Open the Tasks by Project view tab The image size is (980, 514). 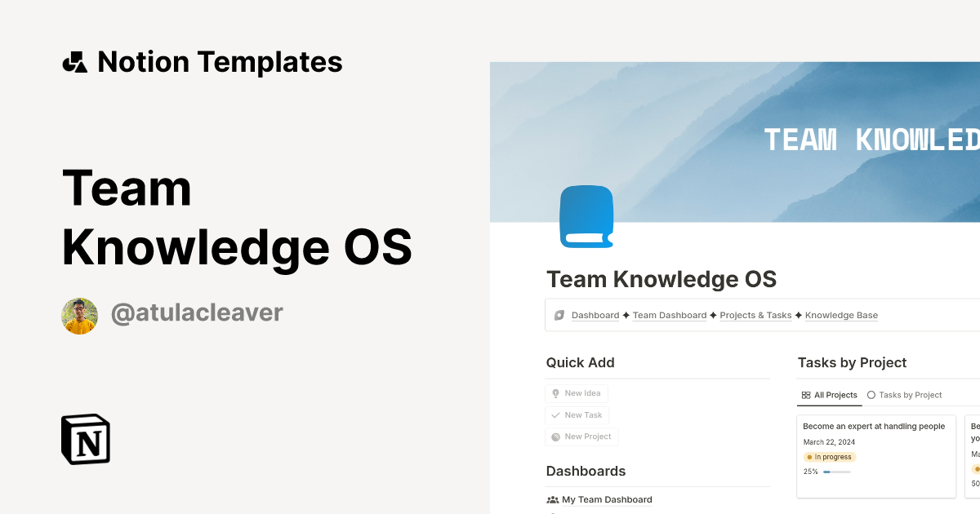[x=911, y=395]
